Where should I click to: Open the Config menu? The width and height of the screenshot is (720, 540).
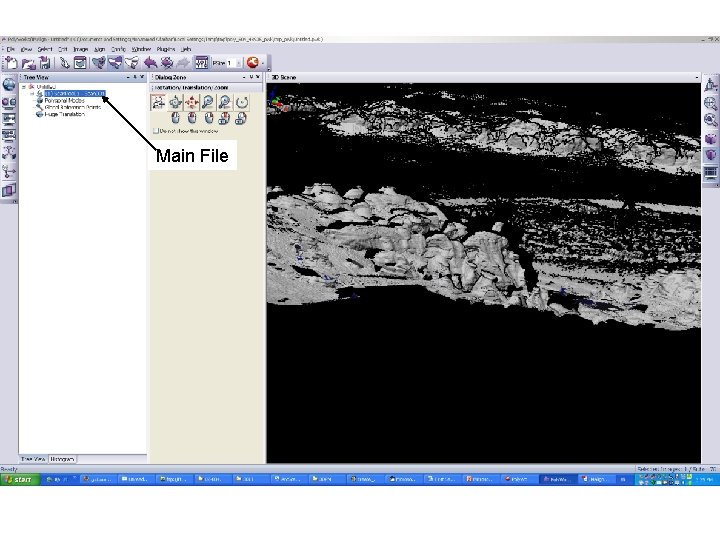(118, 49)
